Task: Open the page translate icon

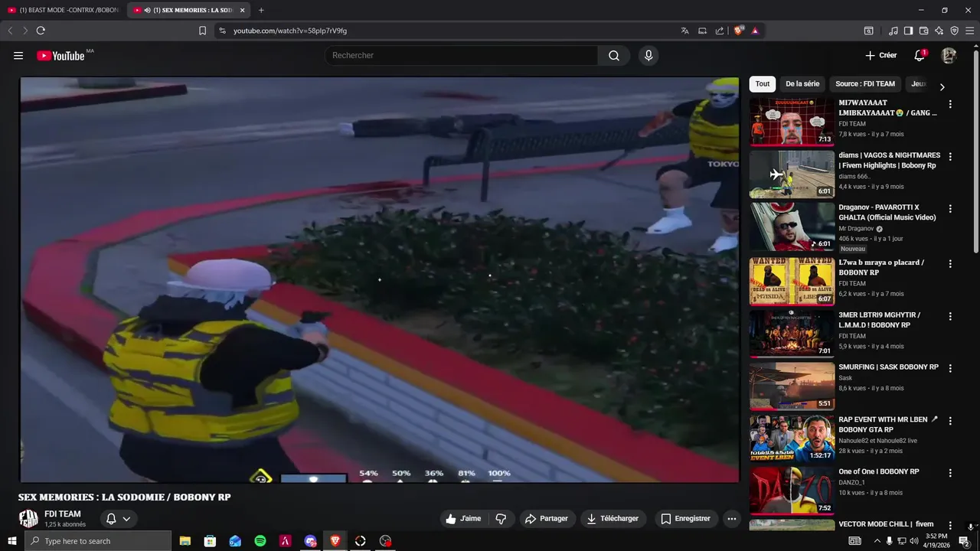Action: pos(684,31)
